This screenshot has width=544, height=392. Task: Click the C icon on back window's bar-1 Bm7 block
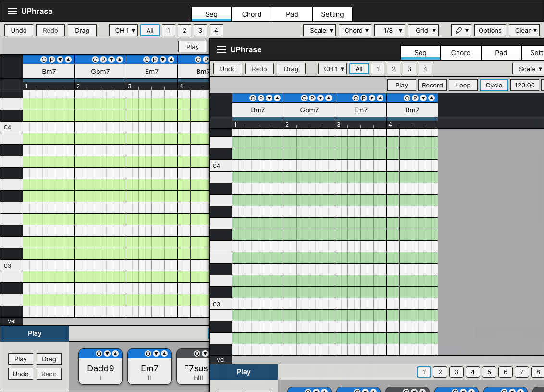click(x=43, y=60)
